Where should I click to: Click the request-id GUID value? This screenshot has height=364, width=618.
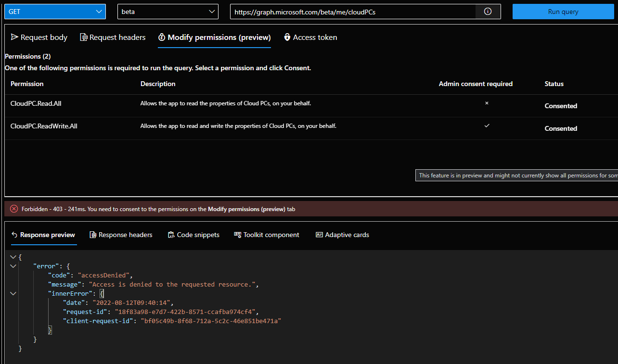[186, 312]
